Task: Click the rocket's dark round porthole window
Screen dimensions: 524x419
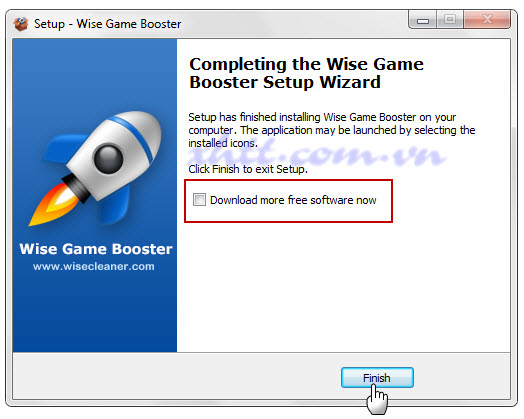Action: coord(108,158)
